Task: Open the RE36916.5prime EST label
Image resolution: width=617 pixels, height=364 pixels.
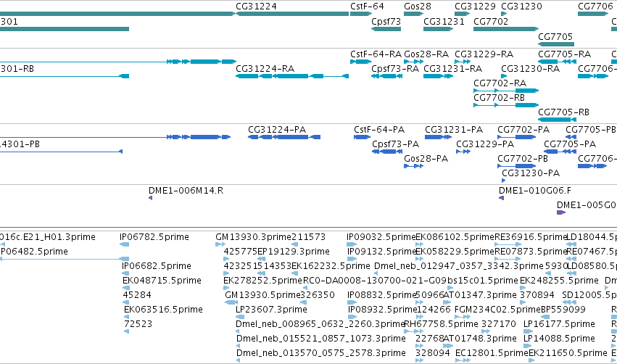Action: pyautogui.click(x=530, y=237)
